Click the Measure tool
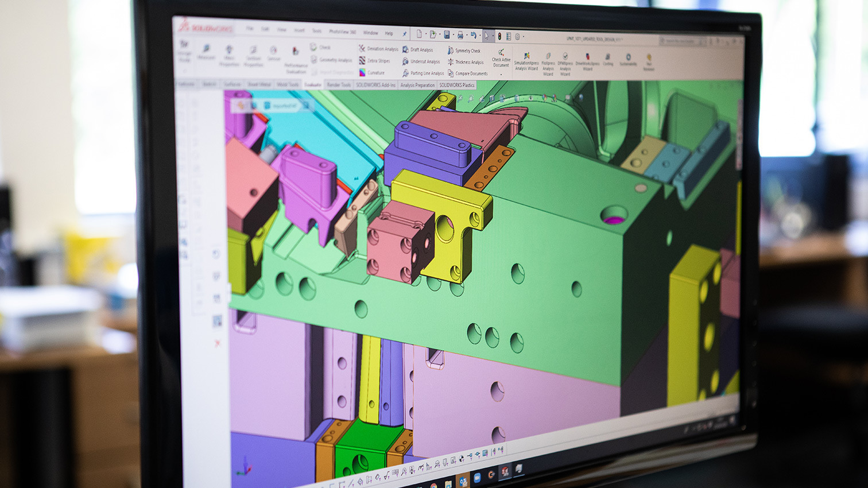868x488 pixels. coord(206,51)
